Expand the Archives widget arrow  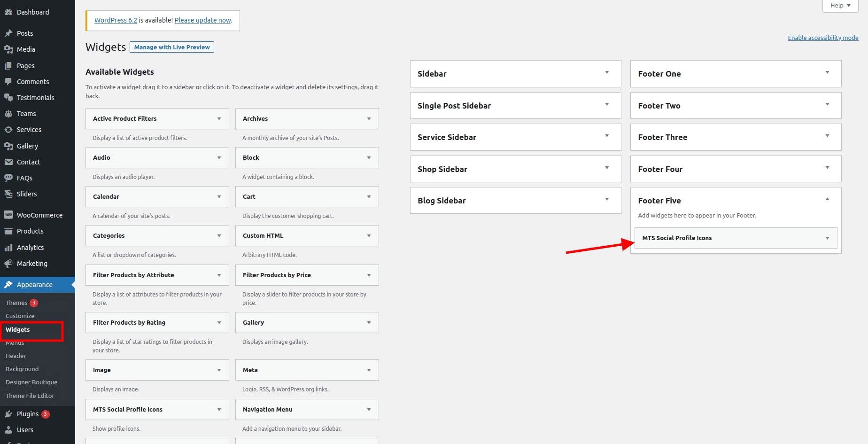pos(369,119)
